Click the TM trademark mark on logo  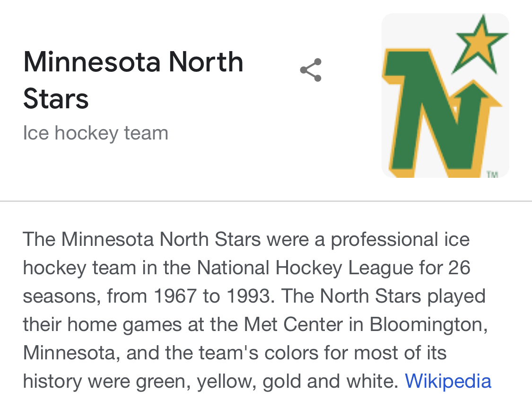492,174
